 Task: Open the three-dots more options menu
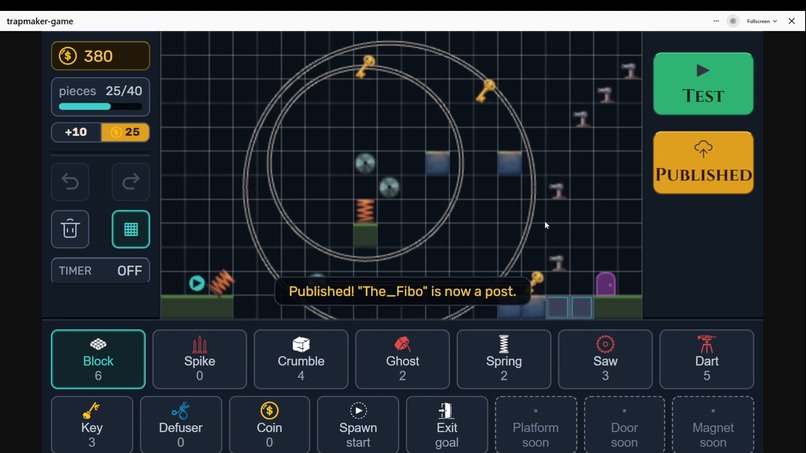pyautogui.click(x=716, y=21)
